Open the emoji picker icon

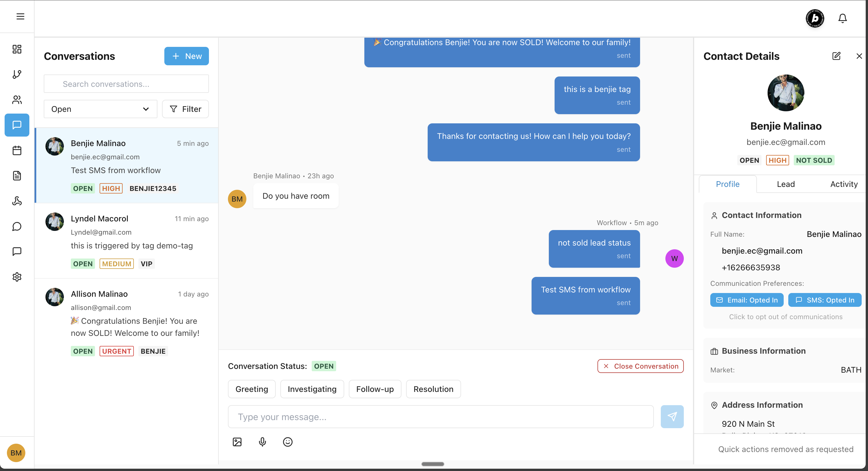pos(288,442)
